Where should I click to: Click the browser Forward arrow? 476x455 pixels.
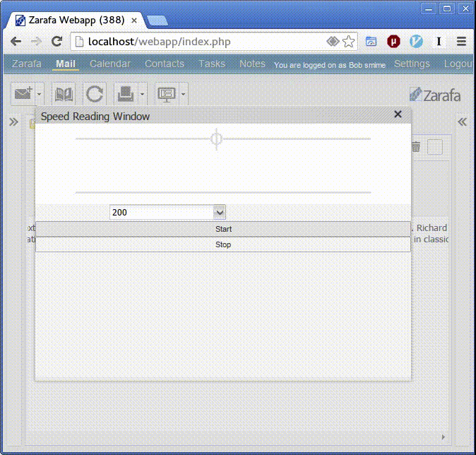[37, 41]
